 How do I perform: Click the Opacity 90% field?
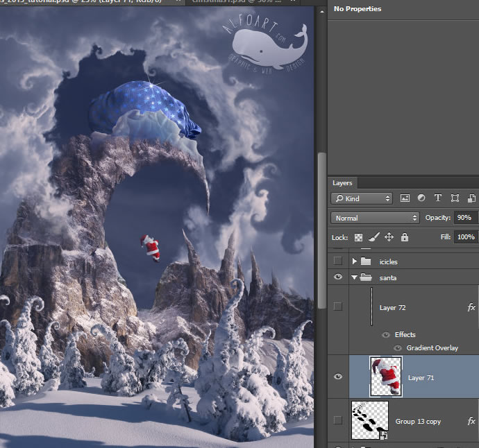(x=464, y=218)
